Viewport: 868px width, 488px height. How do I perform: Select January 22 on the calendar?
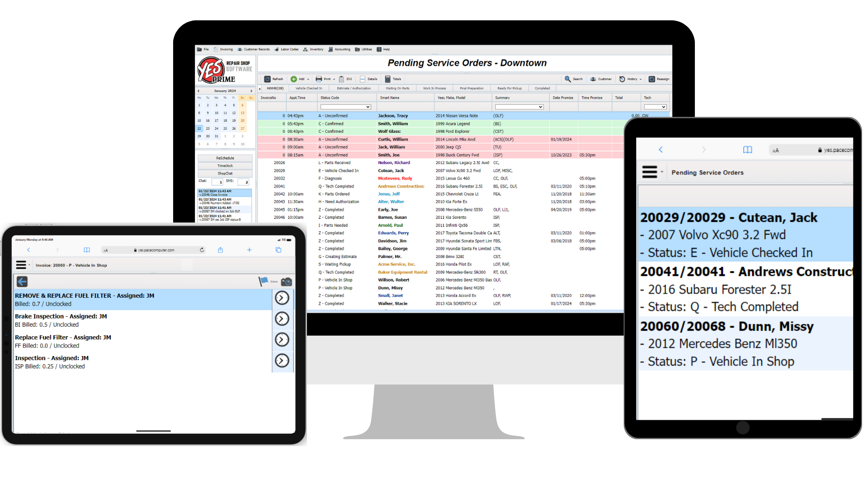[199, 128]
